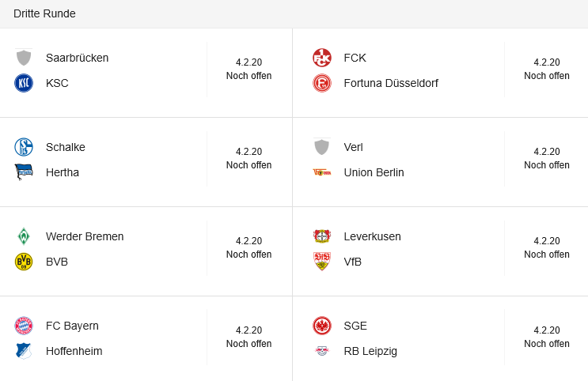The image size is (588, 381).
Task: Click the FC Bayern club crest
Action: [x=24, y=326]
